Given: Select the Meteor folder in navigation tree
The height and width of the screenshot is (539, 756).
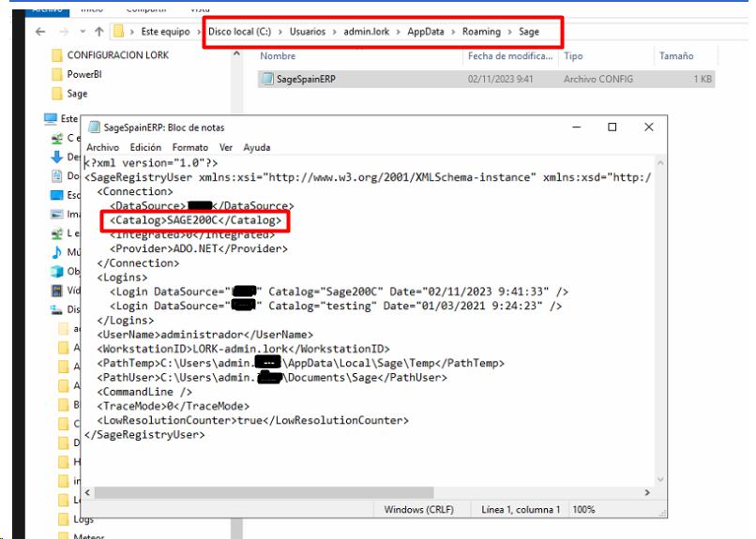Looking at the screenshot, I should pos(81,535).
